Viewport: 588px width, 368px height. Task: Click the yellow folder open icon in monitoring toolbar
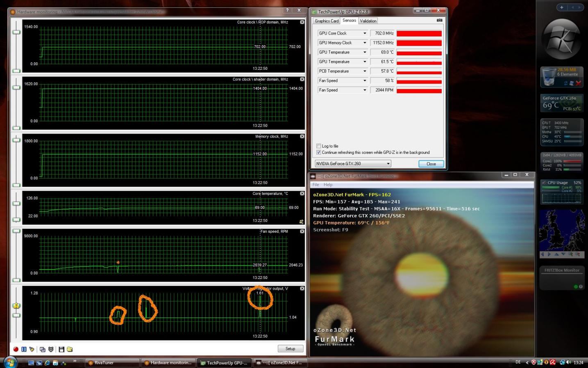(x=70, y=349)
